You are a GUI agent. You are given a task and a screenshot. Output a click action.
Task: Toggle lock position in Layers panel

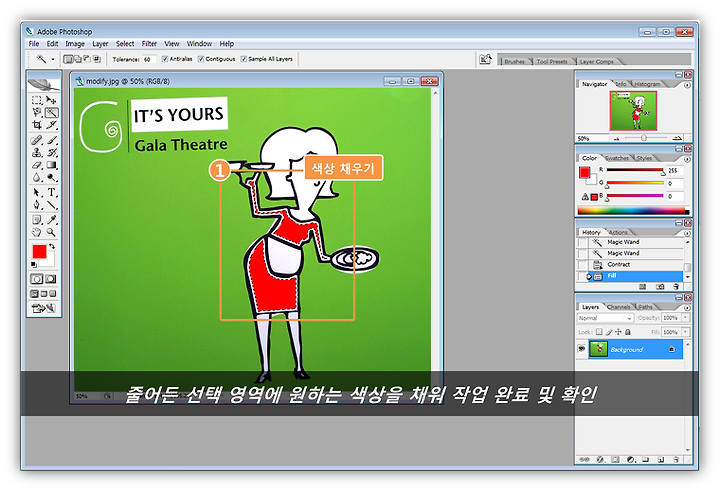tap(618, 332)
